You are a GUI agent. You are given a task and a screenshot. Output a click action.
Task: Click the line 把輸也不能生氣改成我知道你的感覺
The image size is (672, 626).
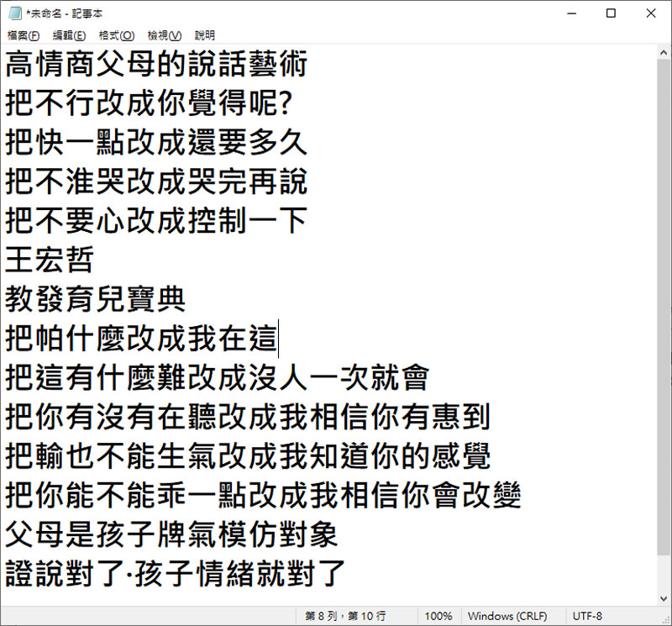click(x=248, y=456)
